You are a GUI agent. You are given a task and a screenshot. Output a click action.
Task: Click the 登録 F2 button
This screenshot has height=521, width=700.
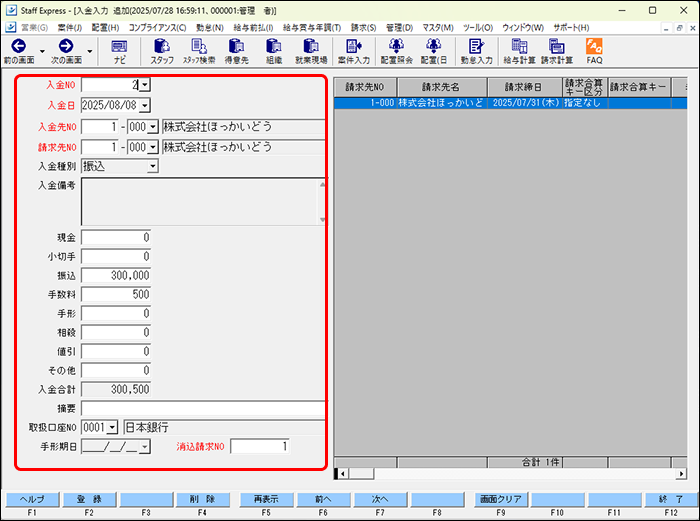pos(89,499)
